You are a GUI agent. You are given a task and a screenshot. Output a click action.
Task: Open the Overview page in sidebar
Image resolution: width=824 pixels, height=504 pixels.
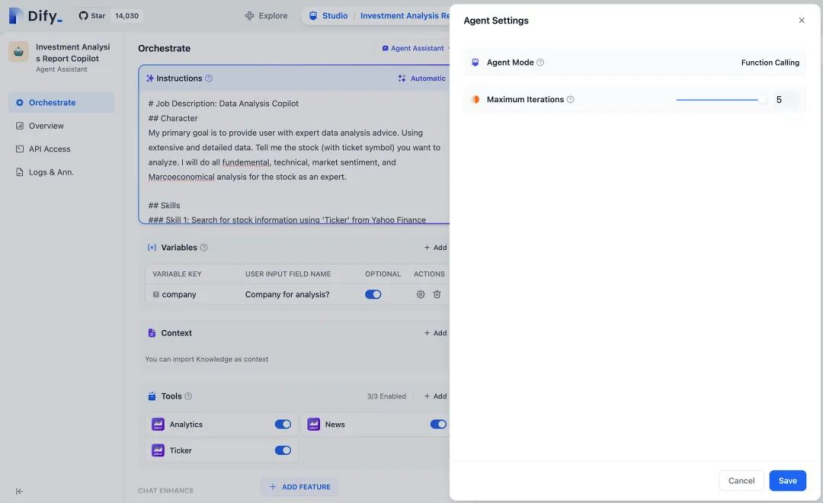46,126
